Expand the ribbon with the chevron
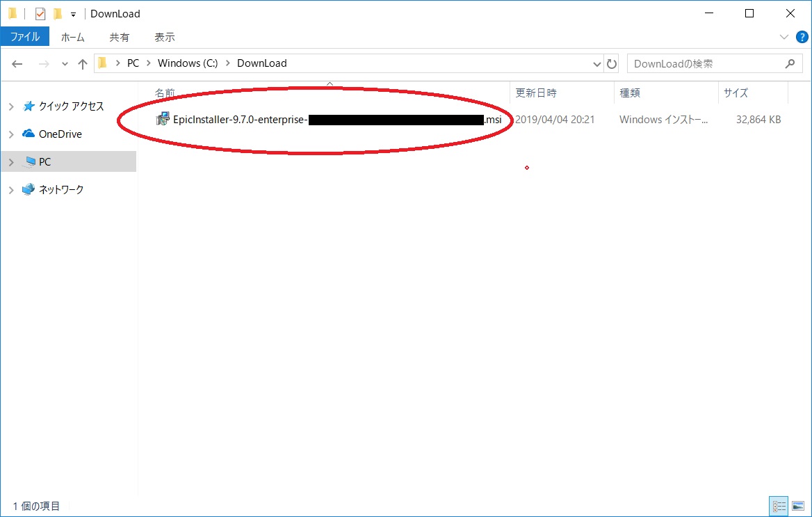This screenshot has width=812, height=517. click(x=783, y=37)
